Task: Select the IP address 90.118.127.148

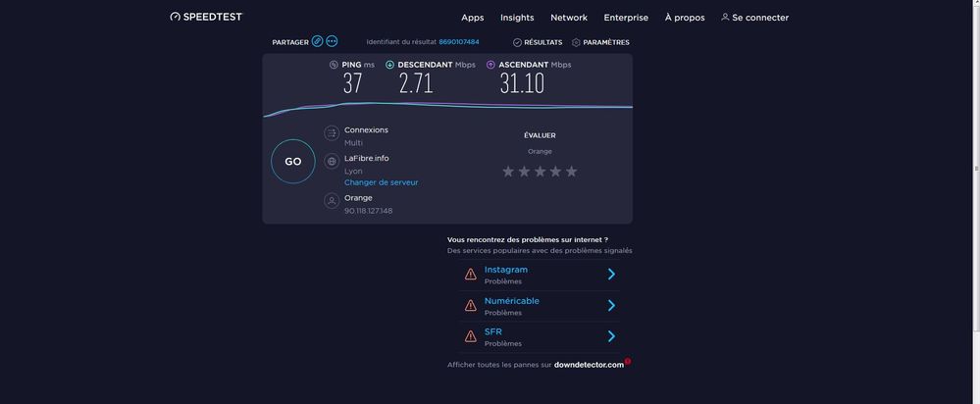Action: coord(368,211)
